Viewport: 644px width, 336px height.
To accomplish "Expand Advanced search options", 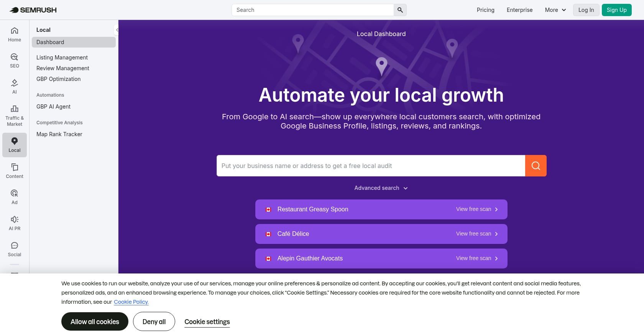I will (x=381, y=188).
